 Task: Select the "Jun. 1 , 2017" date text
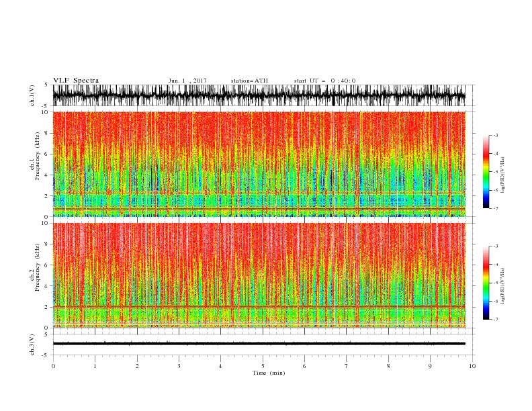pos(187,81)
